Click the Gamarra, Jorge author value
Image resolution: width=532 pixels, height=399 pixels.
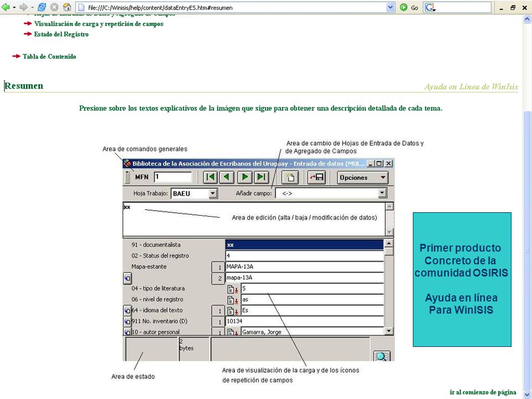coord(312,332)
